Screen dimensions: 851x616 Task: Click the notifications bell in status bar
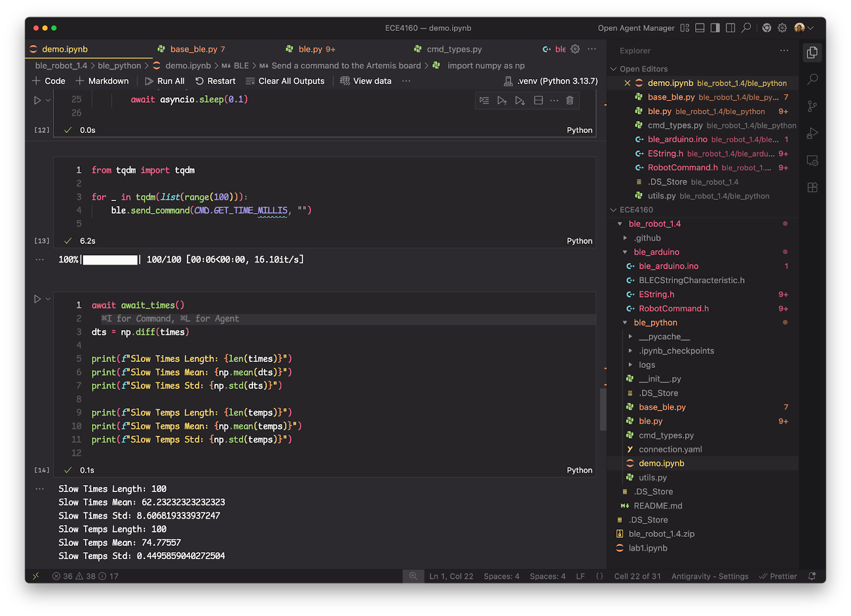coord(812,576)
